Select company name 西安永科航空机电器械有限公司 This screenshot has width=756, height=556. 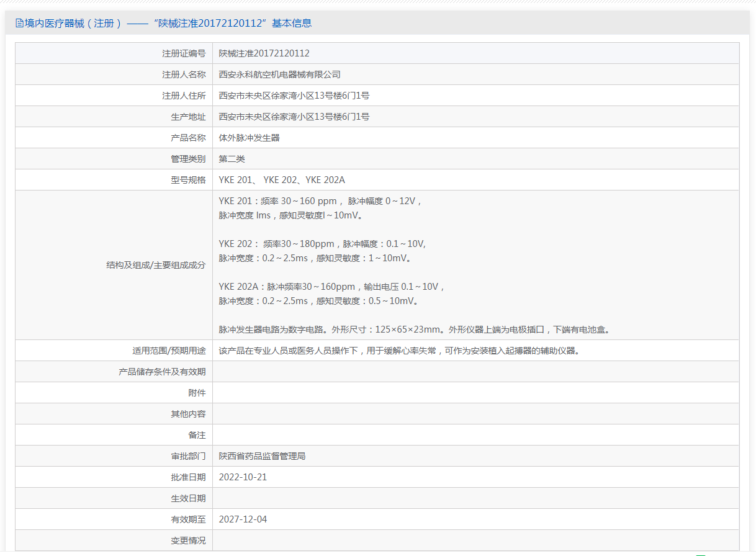pos(280,74)
